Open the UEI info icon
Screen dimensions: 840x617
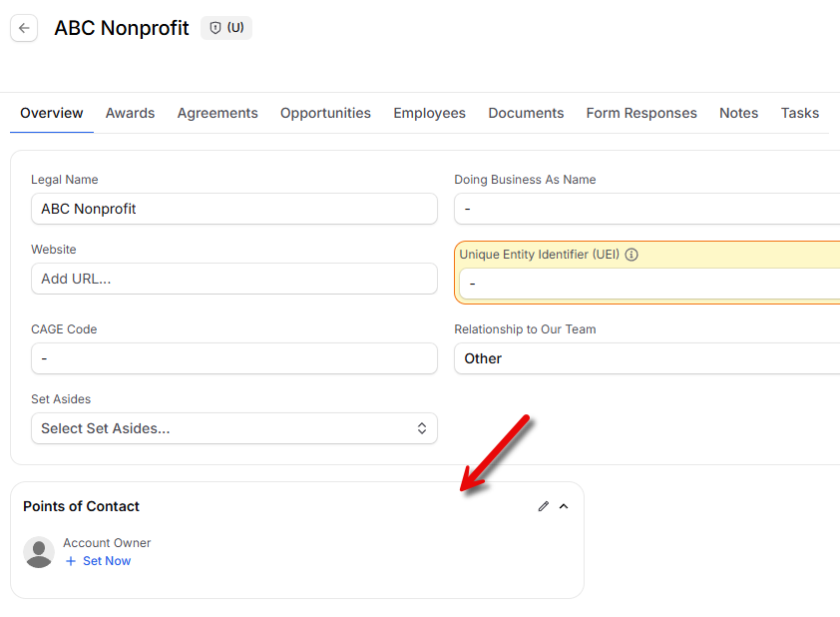631,255
